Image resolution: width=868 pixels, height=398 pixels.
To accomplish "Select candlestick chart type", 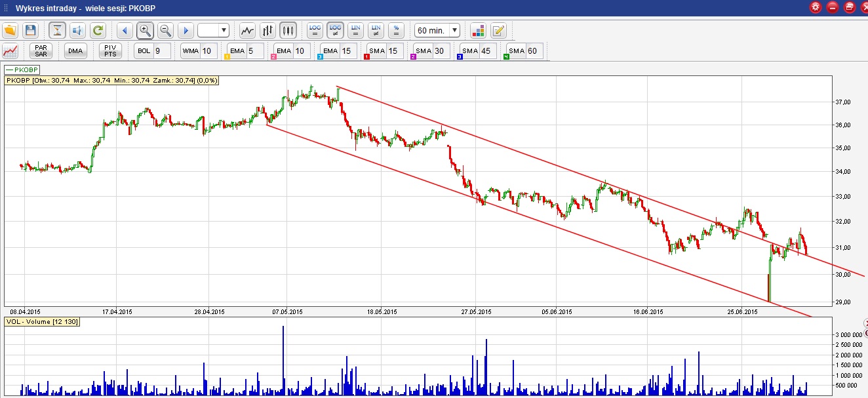I will [288, 30].
